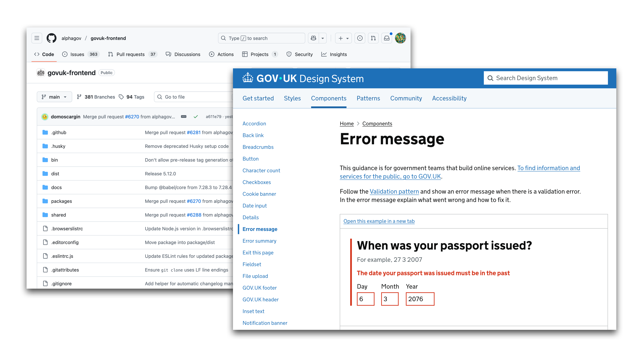Open the issues circle icon in header
This screenshot has height=362, width=644.
[x=360, y=38]
